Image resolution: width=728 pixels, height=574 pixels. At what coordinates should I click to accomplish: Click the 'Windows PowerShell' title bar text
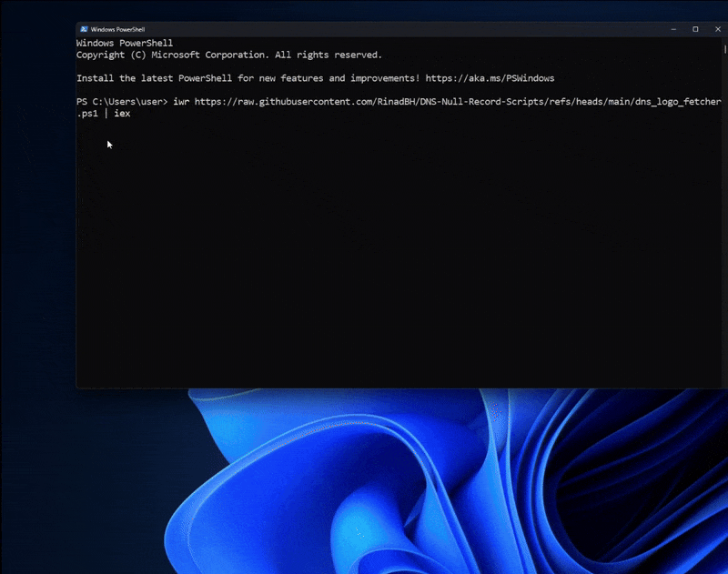(x=118, y=29)
